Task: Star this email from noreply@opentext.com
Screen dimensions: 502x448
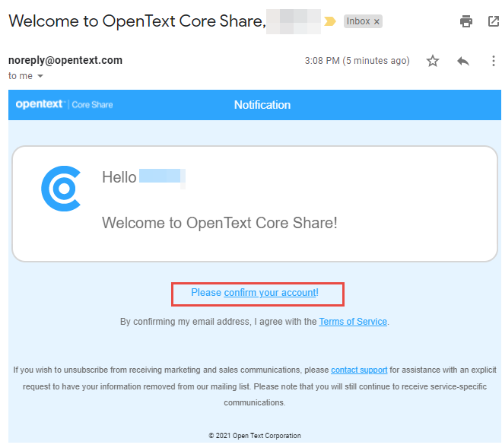Action: coord(433,61)
